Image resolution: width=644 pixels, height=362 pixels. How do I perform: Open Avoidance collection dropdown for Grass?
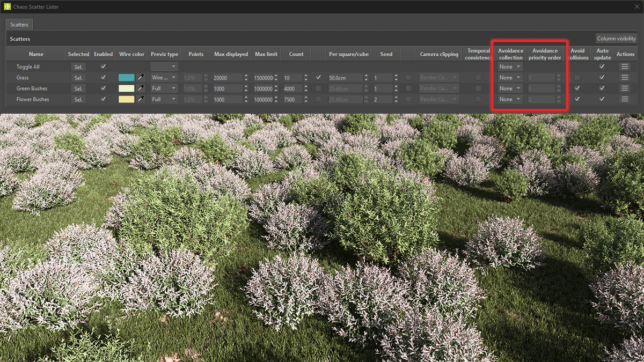[509, 77]
